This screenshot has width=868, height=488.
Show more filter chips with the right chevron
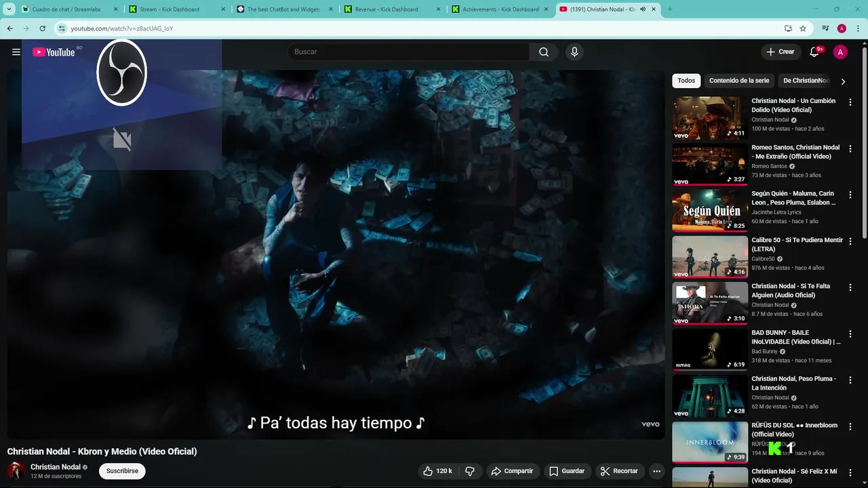tap(843, 81)
